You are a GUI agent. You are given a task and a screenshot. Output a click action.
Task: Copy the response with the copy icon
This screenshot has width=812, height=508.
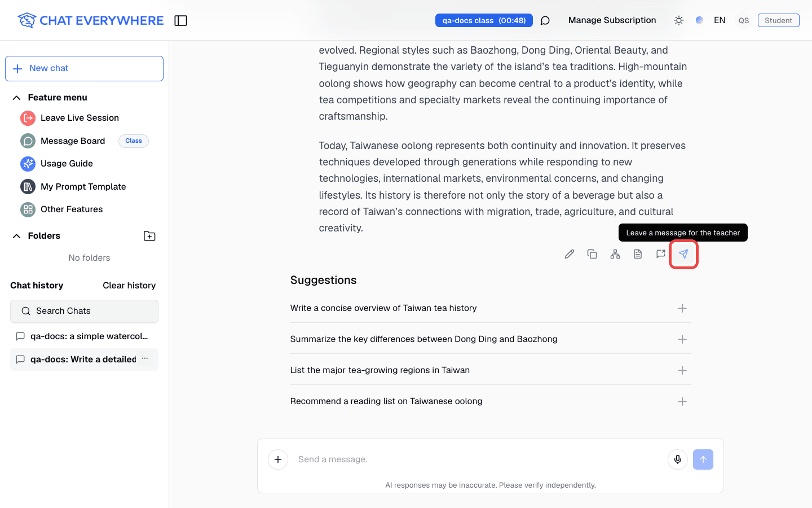pos(592,254)
